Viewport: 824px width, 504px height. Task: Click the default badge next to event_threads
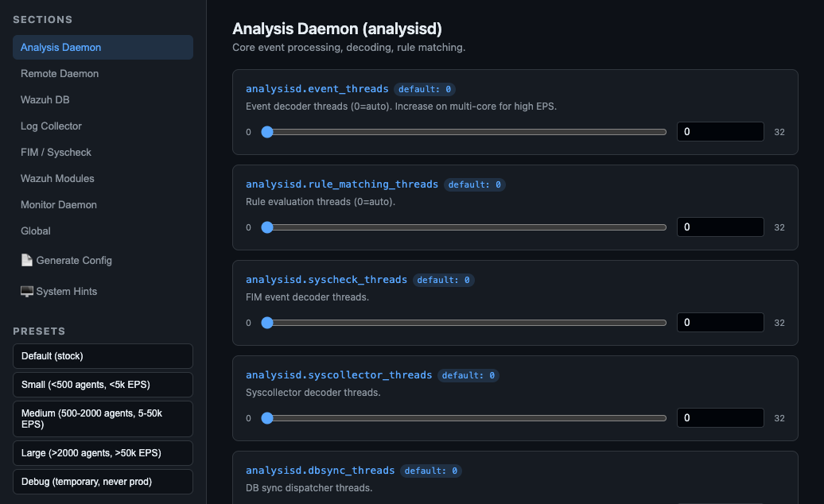pos(425,89)
